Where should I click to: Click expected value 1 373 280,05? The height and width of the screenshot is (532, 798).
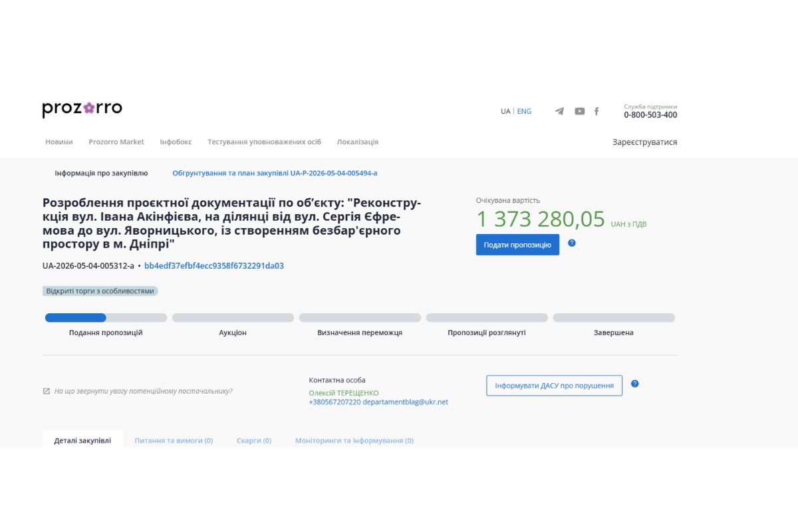tap(541, 219)
